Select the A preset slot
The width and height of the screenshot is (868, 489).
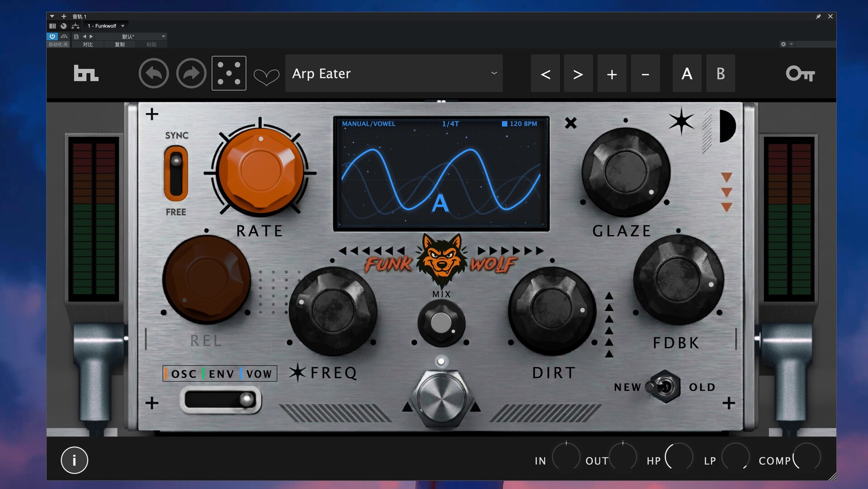[687, 73]
